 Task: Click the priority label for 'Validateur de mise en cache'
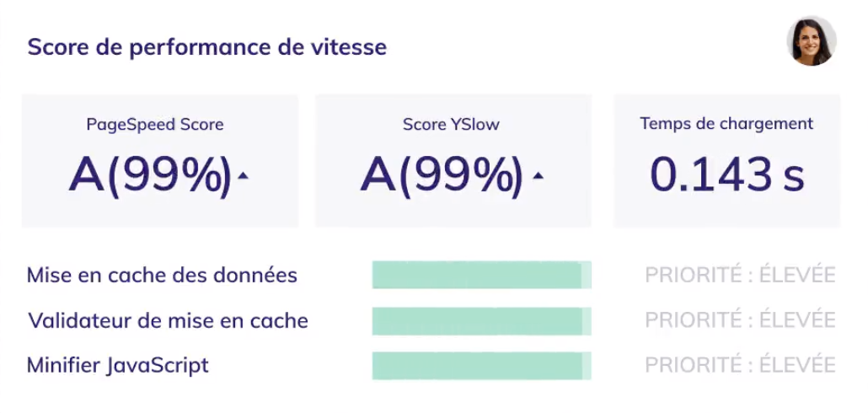[x=740, y=321]
